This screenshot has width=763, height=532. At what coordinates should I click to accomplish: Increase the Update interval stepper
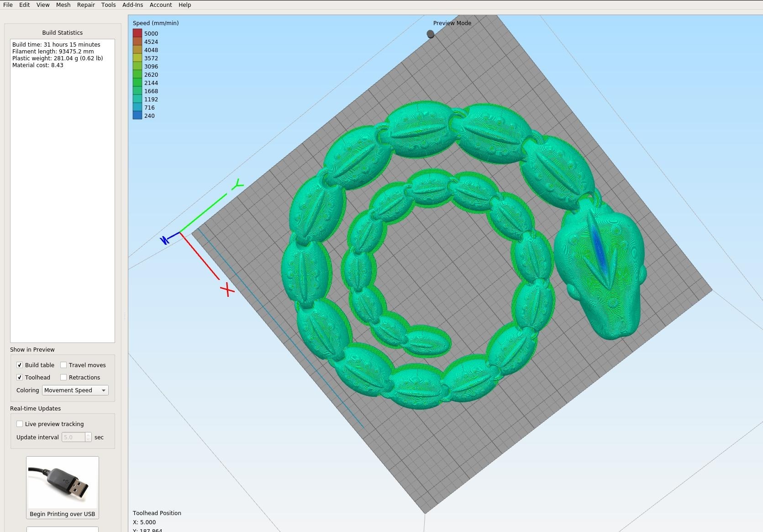88,435
